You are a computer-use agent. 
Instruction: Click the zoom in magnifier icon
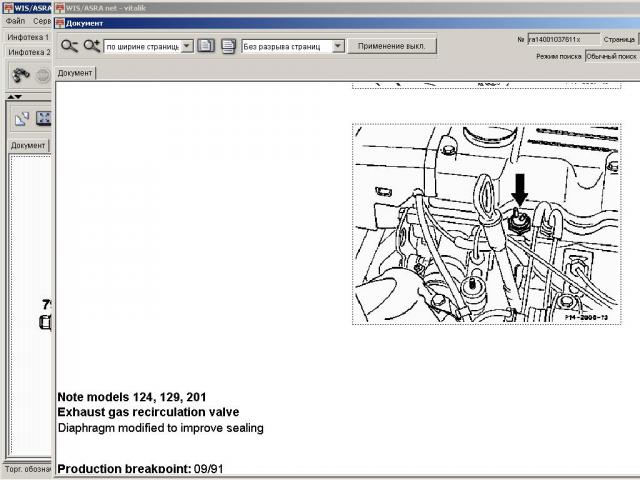91,45
